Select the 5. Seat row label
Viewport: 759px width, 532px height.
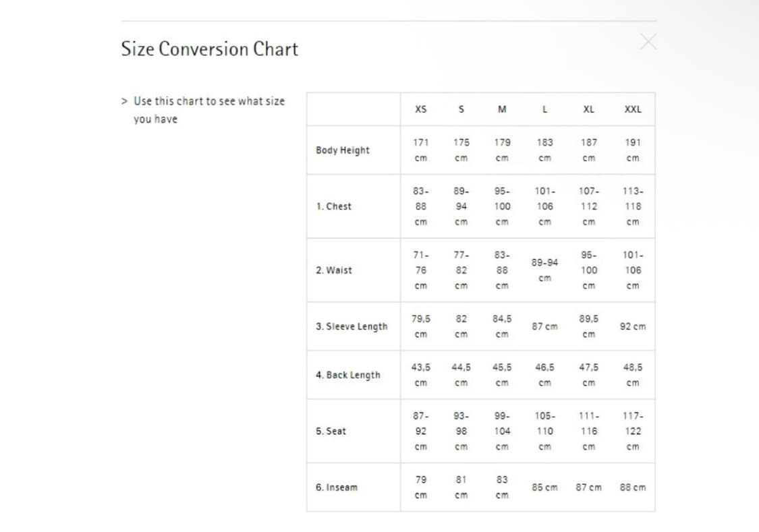[331, 431]
